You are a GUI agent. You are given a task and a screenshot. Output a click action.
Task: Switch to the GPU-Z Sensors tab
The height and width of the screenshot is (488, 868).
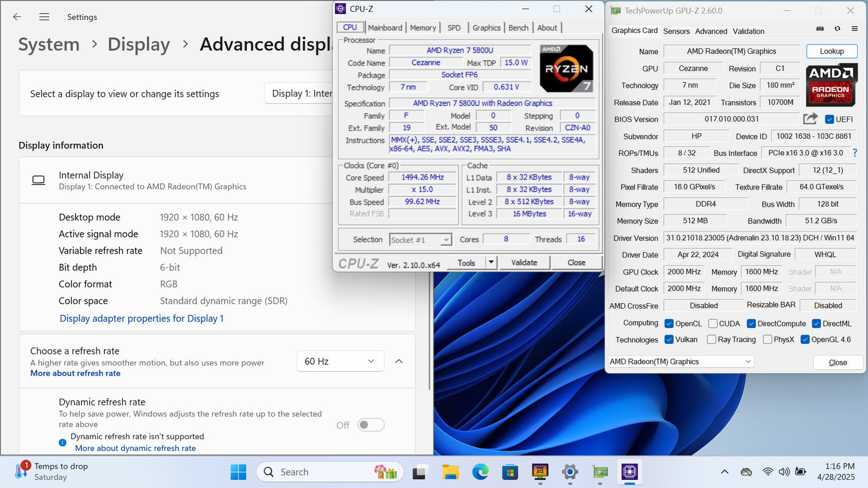[676, 31]
